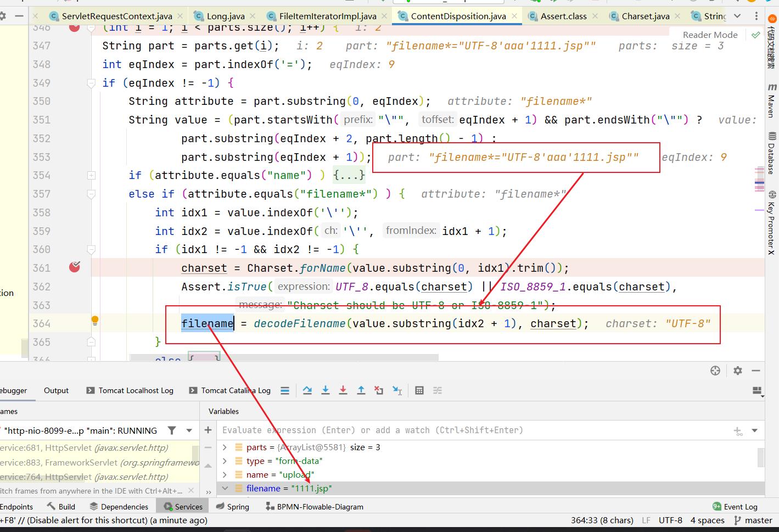The height and width of the screenshot is (532, 779).
Task: Click the red Force Step Into icon
Action: click(x=343, y=390)
